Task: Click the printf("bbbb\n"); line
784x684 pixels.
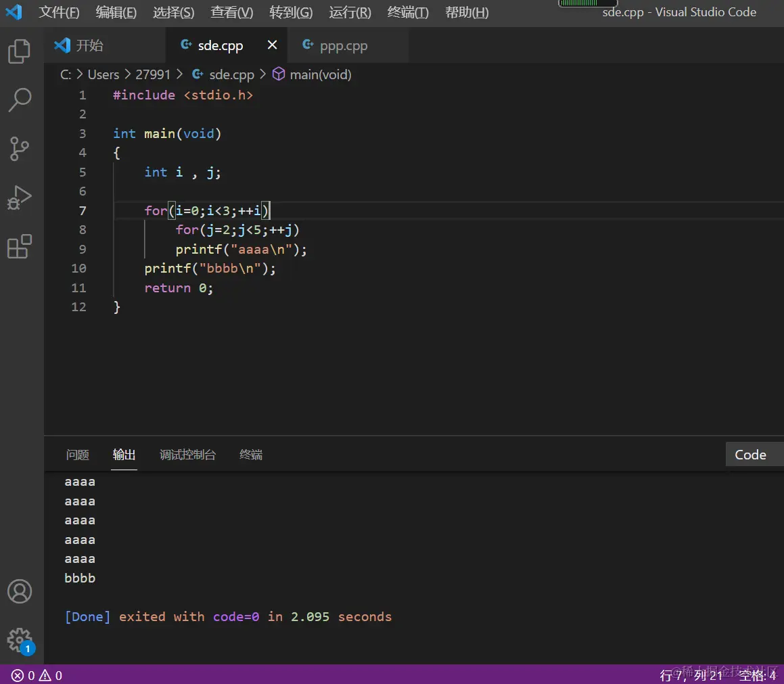Action: [210, 269]
